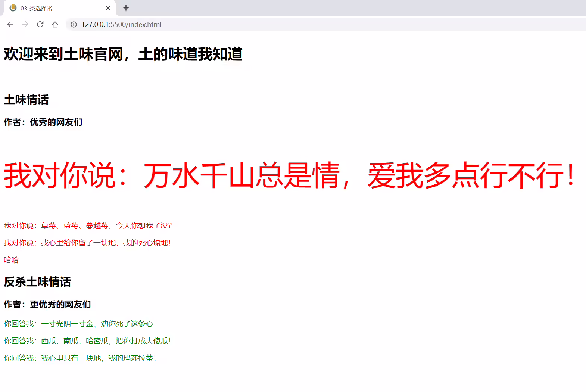586x392 pixels.
Task: Click the heading 欢迎来到土味官网，土的味道我知道
Action: pyautogui.click(x=123, y=54)
